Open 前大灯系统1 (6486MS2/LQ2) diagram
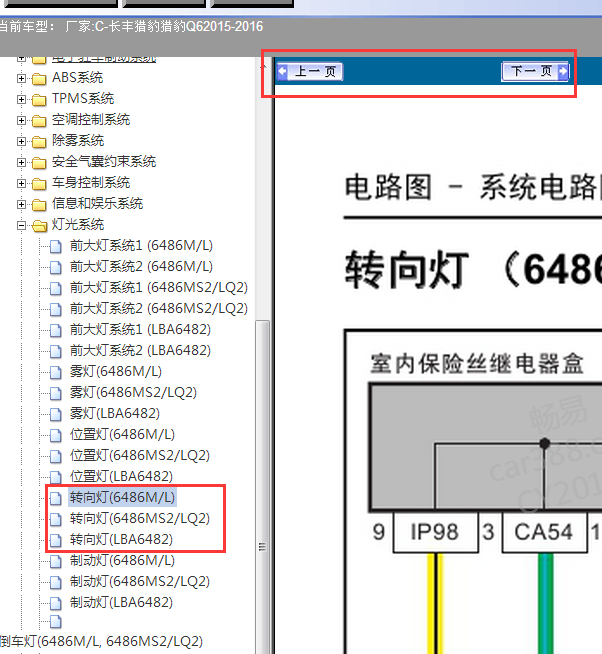Screen dimensions: 602x654 pyautogui.click(x=159, y=287)
